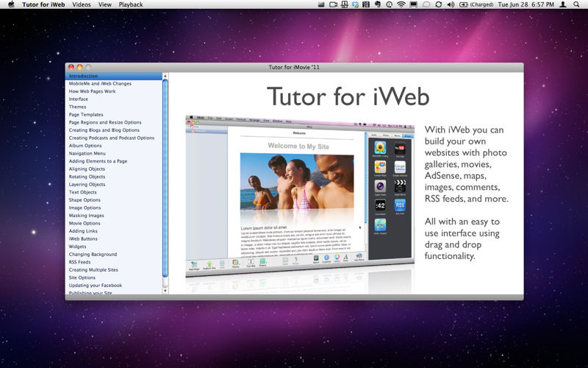This screenshot has width=588, height=368.
Task: Open the volume control in menu bar
Action: pyautogui.click(x=451, y=4)
